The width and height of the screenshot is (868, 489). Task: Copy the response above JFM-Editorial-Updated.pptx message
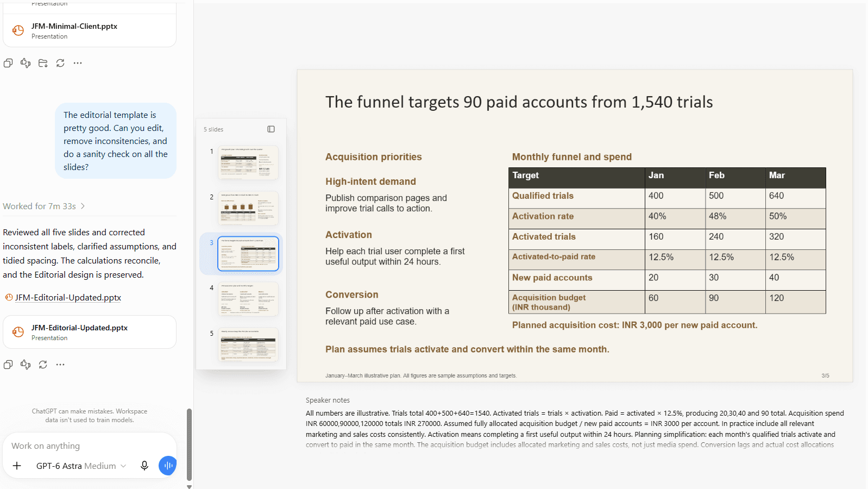[8, 63]
